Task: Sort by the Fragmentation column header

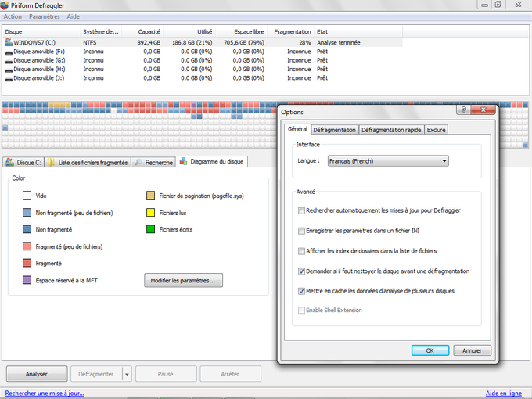Action: (291, 31)
